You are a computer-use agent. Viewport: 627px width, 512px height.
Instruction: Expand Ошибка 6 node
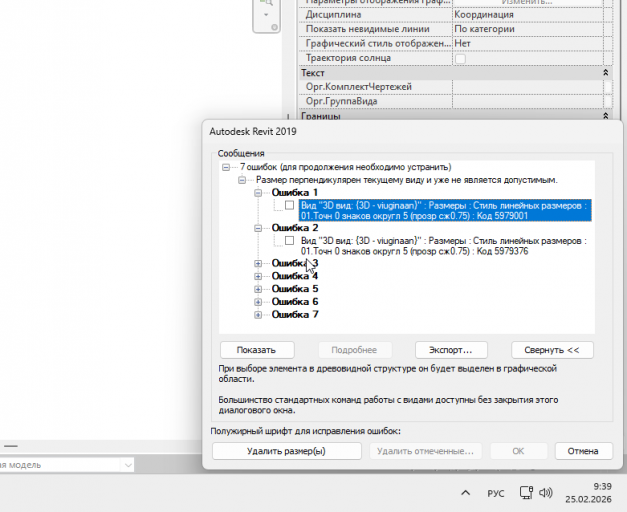pos(258,302)
